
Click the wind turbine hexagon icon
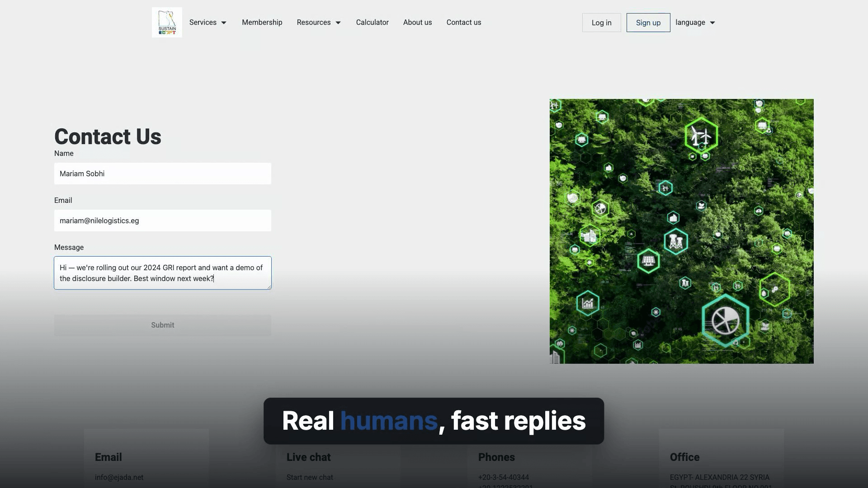point(701,136)
